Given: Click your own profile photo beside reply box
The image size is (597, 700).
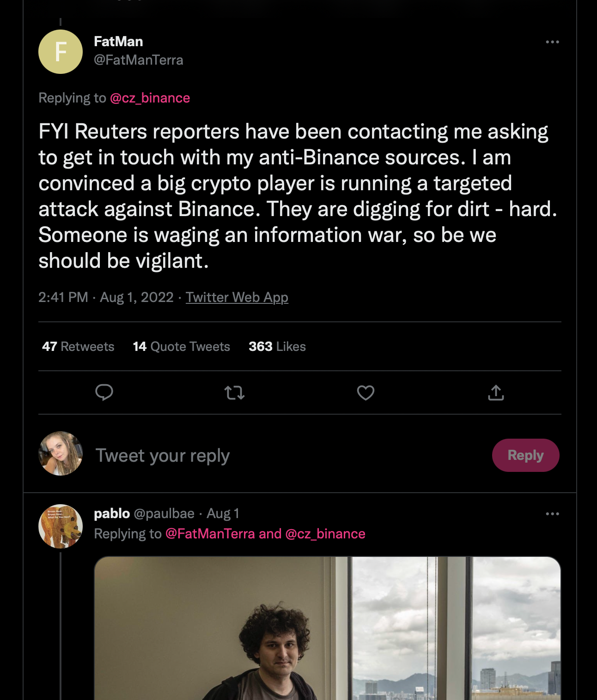Looking at the screenshot, I should 61,453.
